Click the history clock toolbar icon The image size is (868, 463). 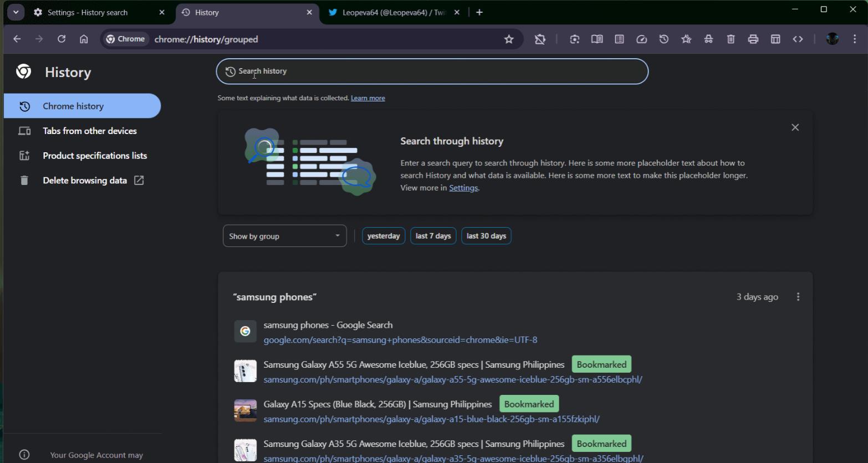pos(663,39)
